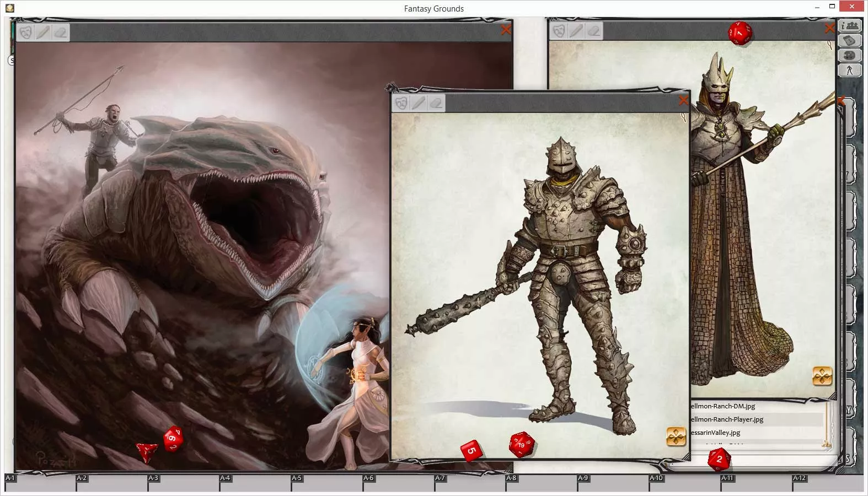
Task: Click hotkey slot A-6
Action: pos(399,483)
